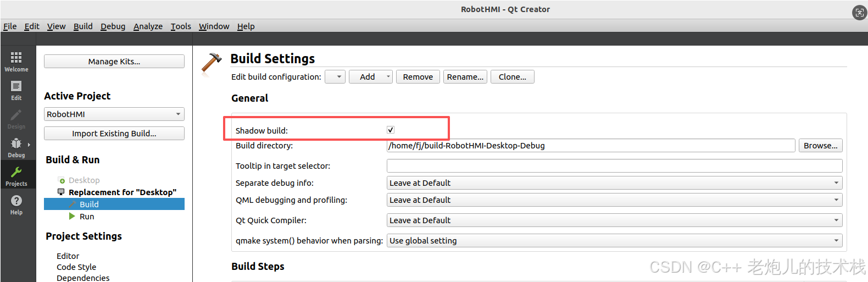This screenshot has height=282, width=868.
Task: Open the Window menu
Action: (214, 26)
